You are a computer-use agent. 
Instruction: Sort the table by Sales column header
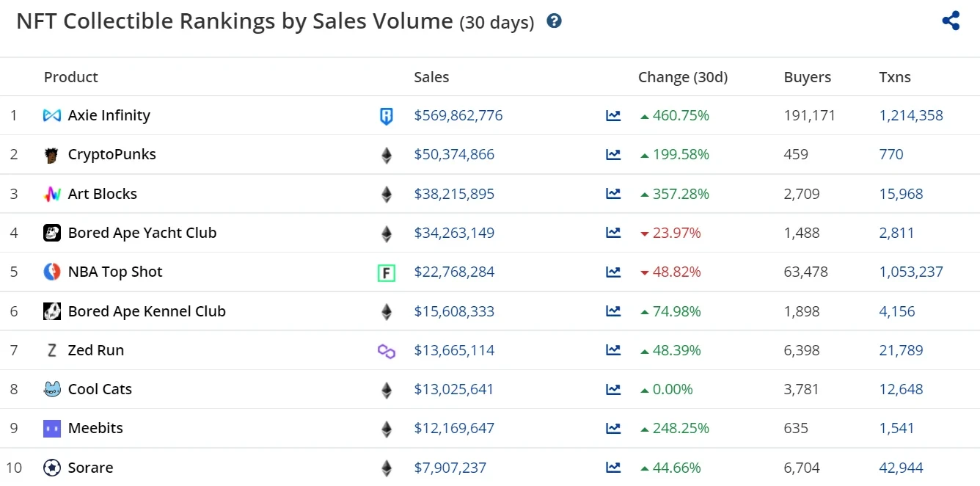431,77
